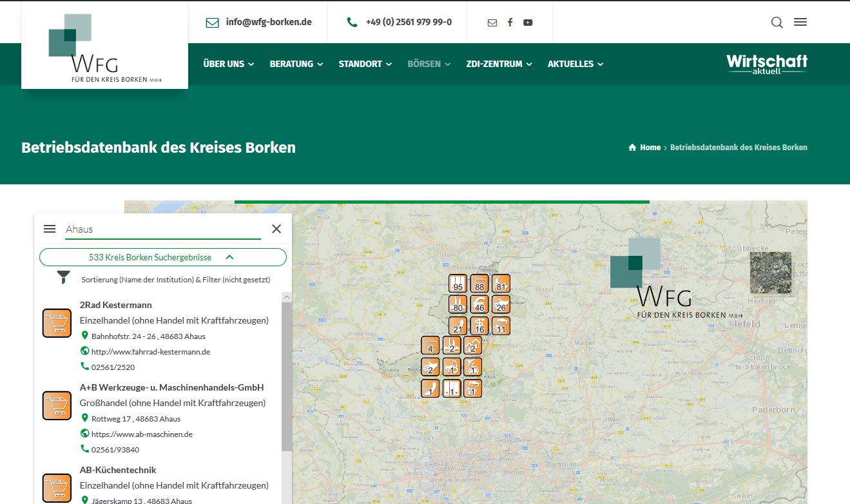
Task: Open the ZDI-ZENTRUM navigation menu
Action: (x=499, y=64)
